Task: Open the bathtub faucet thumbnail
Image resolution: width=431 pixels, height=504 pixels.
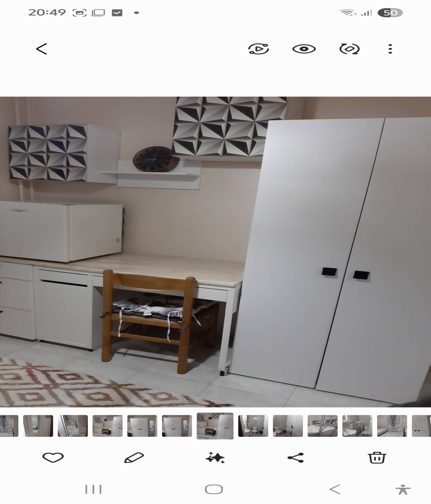Action: pos(322,426)
